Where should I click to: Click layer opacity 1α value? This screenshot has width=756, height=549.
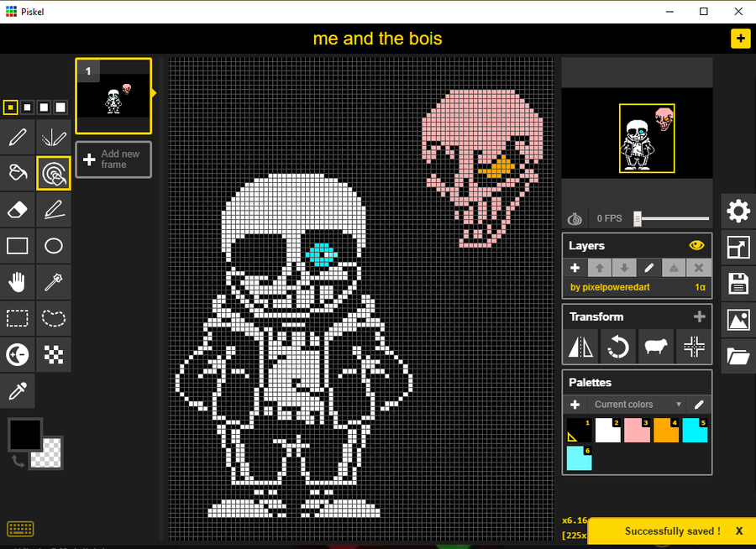point(700,287)
